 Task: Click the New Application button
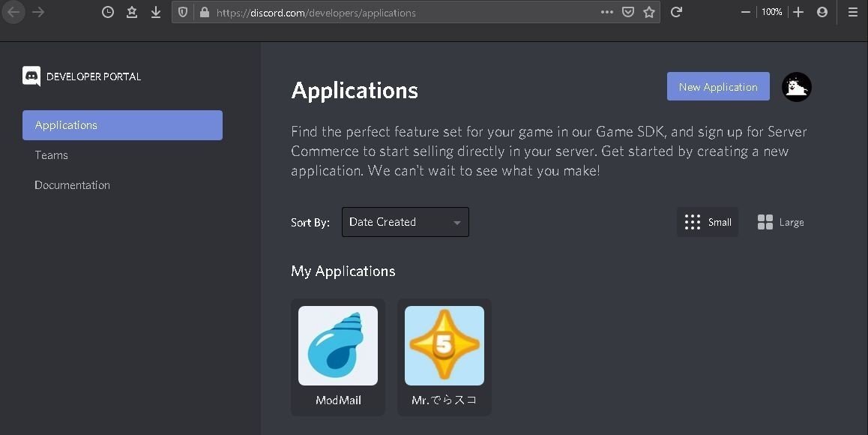pyautogui.click(x=718, y=86)
